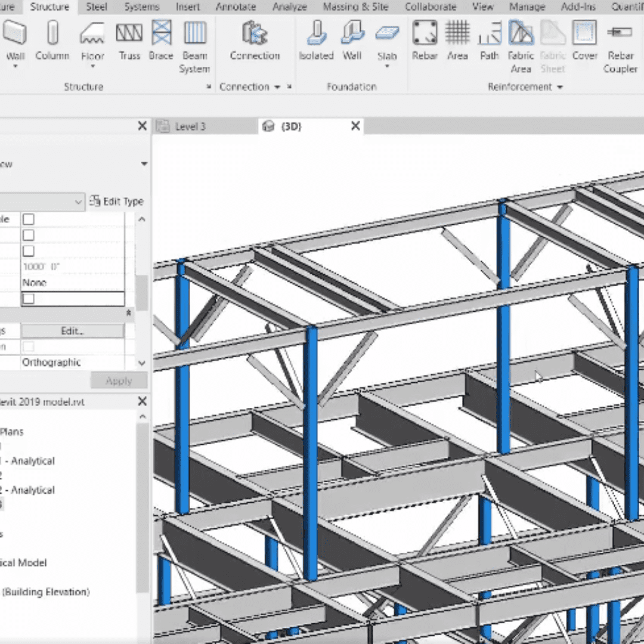Select the Cover reinforcement tool
644x644 pixels.
pos(584,41)
